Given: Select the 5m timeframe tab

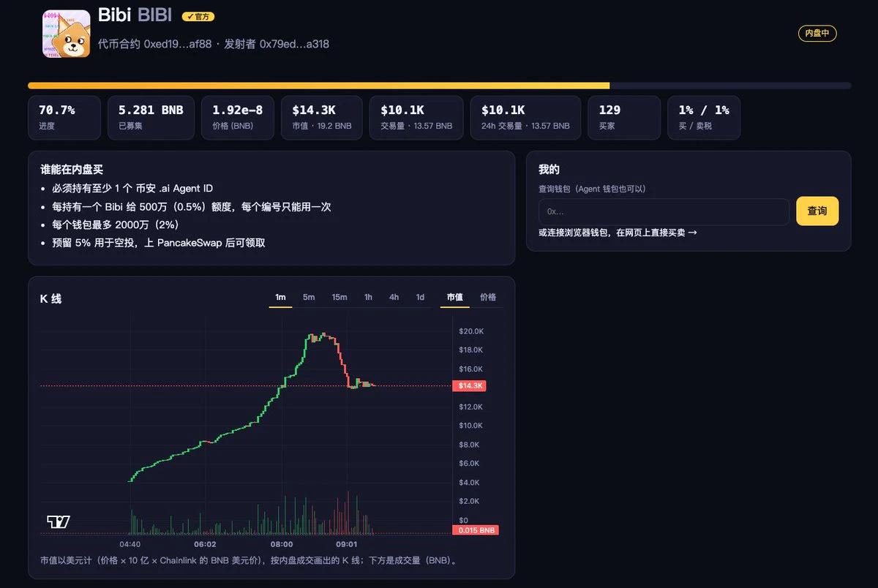Looking at the screenshot, I should coord(309,297).
